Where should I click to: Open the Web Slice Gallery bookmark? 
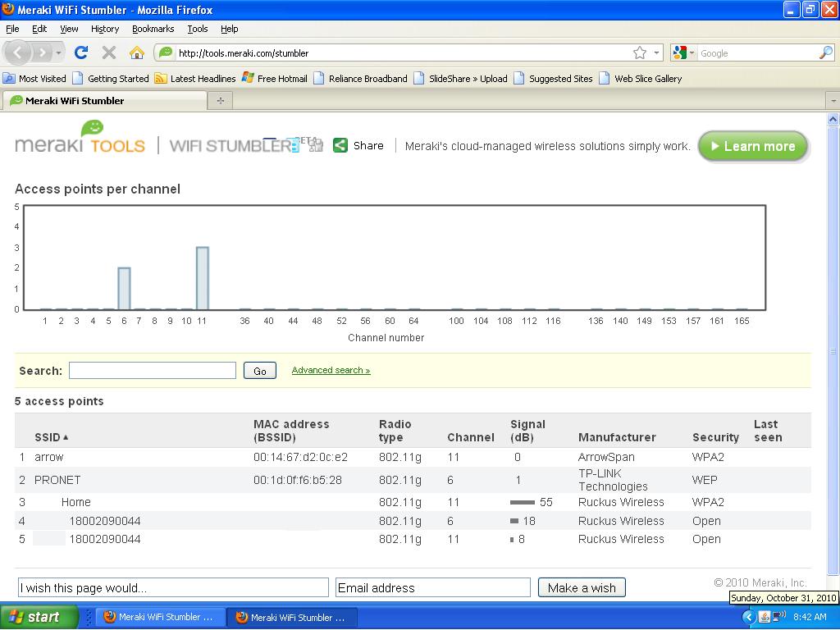pyautogui.click(x=641, y=78)
